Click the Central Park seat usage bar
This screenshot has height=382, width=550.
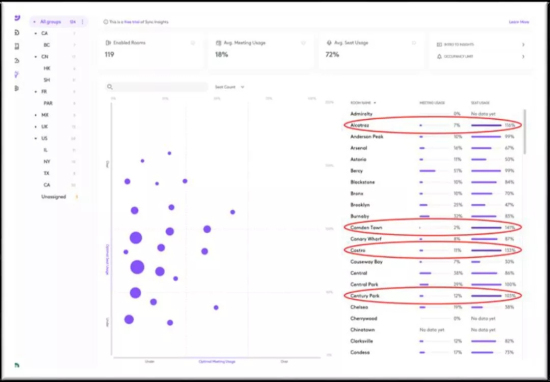pyautogui.click(x=486, y=284)
